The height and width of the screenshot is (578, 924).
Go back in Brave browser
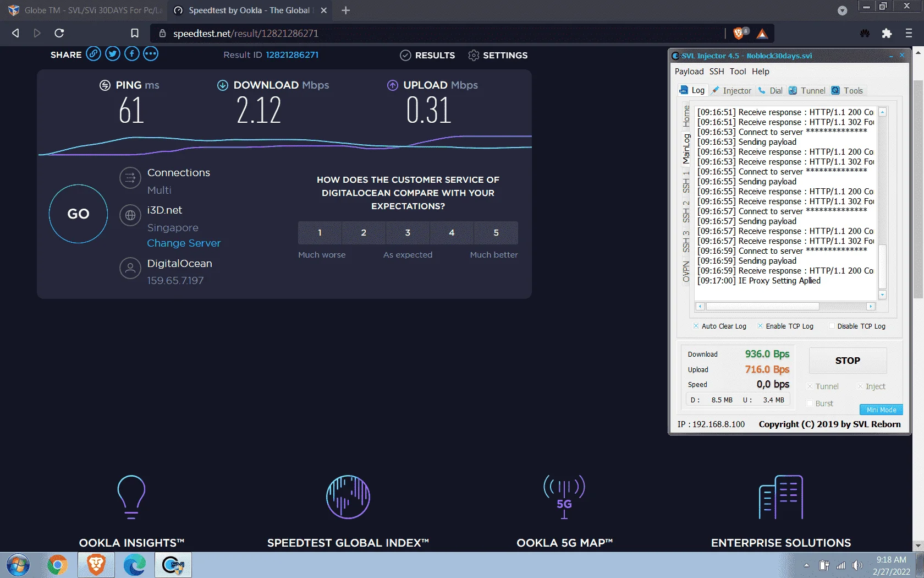[x=15, y=33]
